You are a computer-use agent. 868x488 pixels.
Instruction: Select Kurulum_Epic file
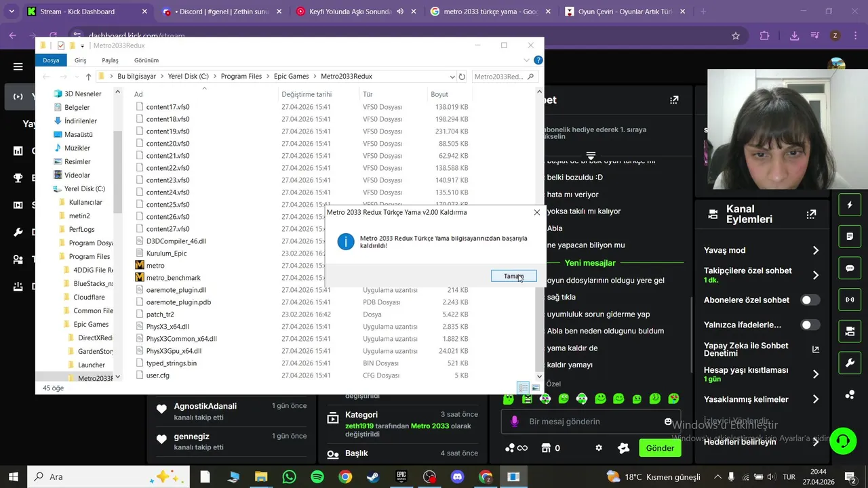[166, 253]
